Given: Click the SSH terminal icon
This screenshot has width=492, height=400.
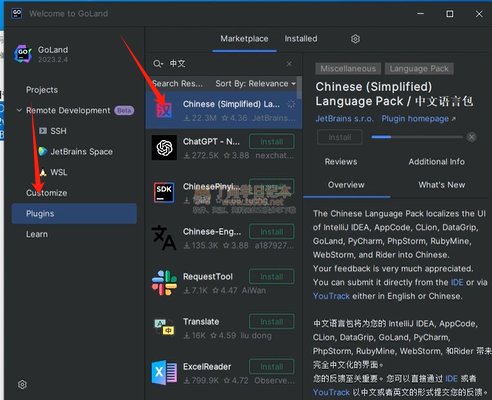Looking at the screenshot, I should (x=43, y=131).
